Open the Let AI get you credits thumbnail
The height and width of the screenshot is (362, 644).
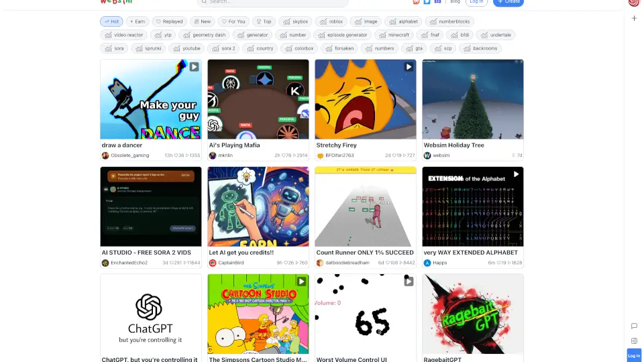pyautogui.click(x=258, y=206)
